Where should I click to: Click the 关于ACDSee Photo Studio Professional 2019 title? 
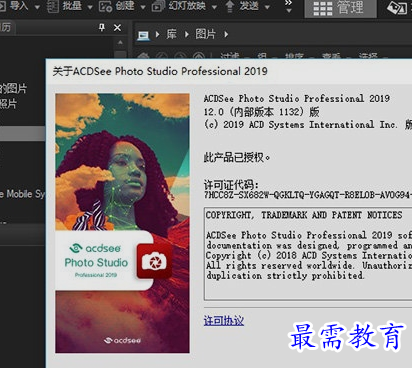(160, 71)
